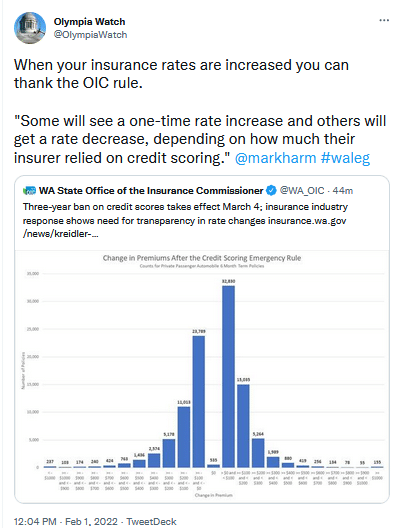Image resolution: width=395 pixels, height=528 pixels.
Task: Open the quoted tweet's 44m timestamp
Action: tap(343, 191)
